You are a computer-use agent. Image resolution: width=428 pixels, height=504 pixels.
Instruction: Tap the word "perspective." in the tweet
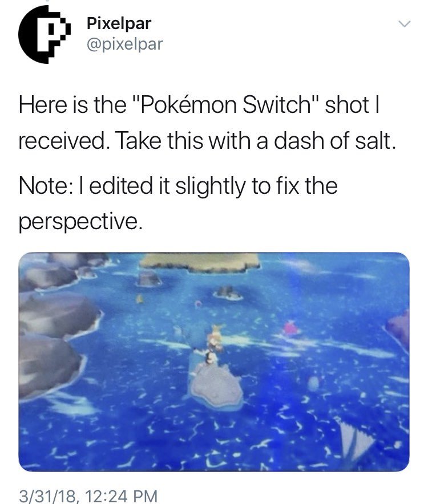click(80, 221)
